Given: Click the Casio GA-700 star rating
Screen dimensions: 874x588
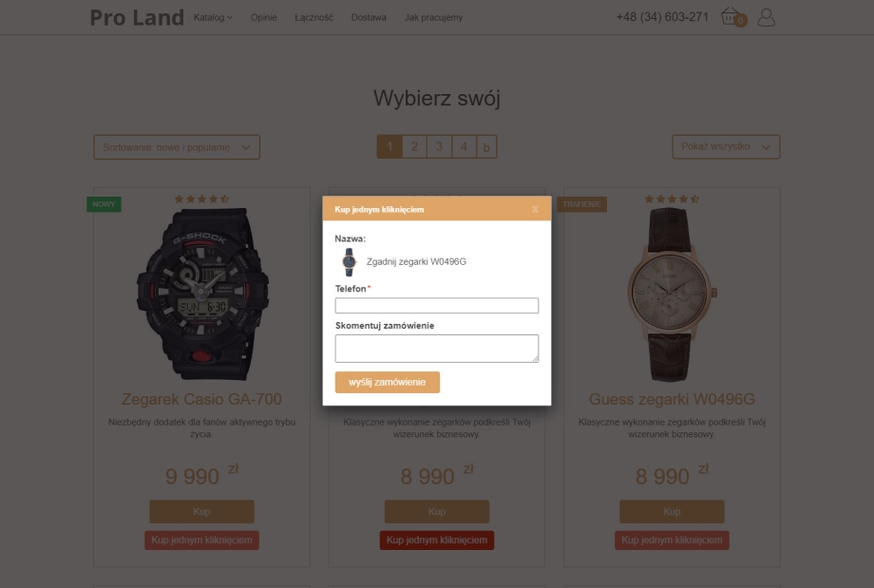Looking at the screenshot, I should pyautogui.click(x=201, y=199).
